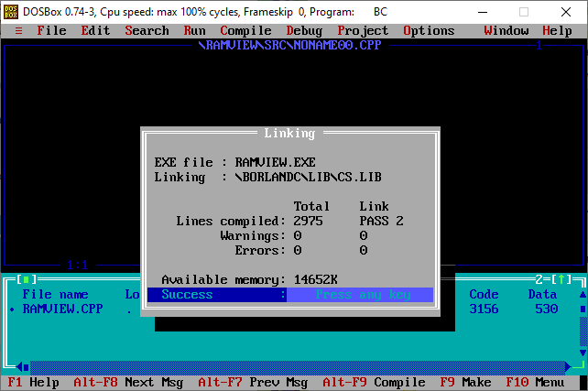Click F10 Menu in status bar
The image size is (588, 391).
point(535,383)
